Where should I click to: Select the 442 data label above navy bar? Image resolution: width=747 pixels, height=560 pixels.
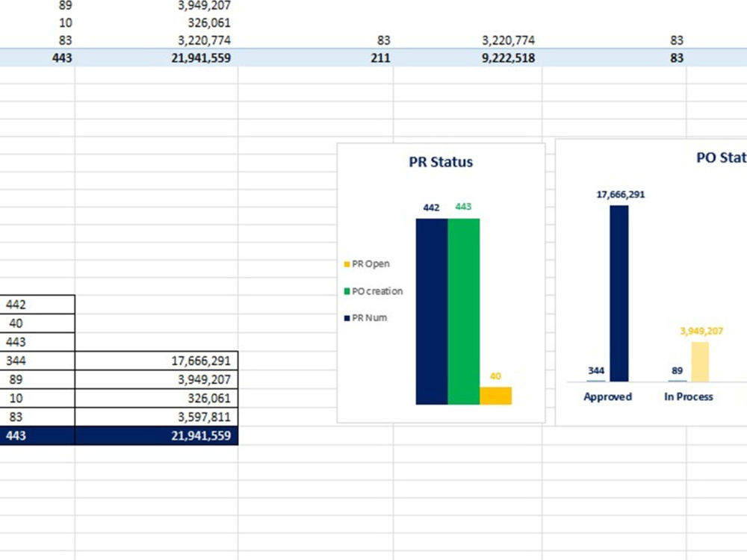point(431,208)
